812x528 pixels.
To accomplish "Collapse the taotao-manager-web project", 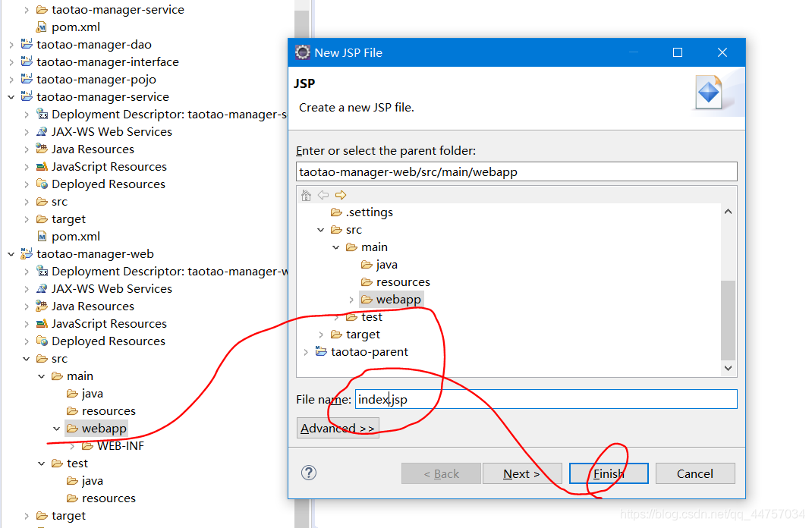I will [11, 254].
